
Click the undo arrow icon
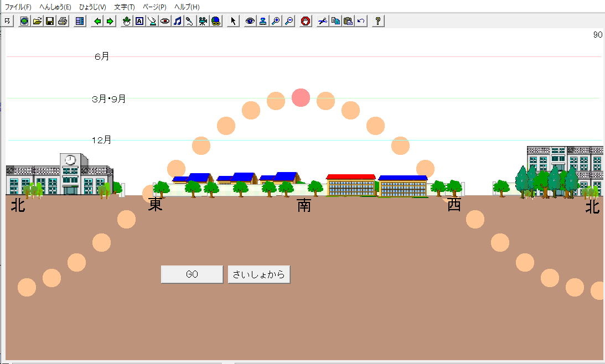coord(361,21)
